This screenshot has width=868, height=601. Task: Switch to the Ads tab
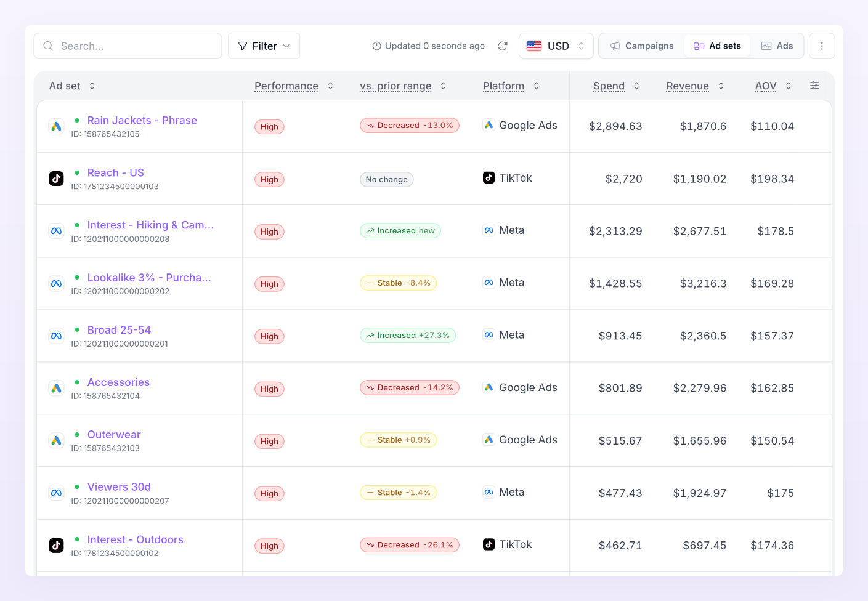coord(777,46)
